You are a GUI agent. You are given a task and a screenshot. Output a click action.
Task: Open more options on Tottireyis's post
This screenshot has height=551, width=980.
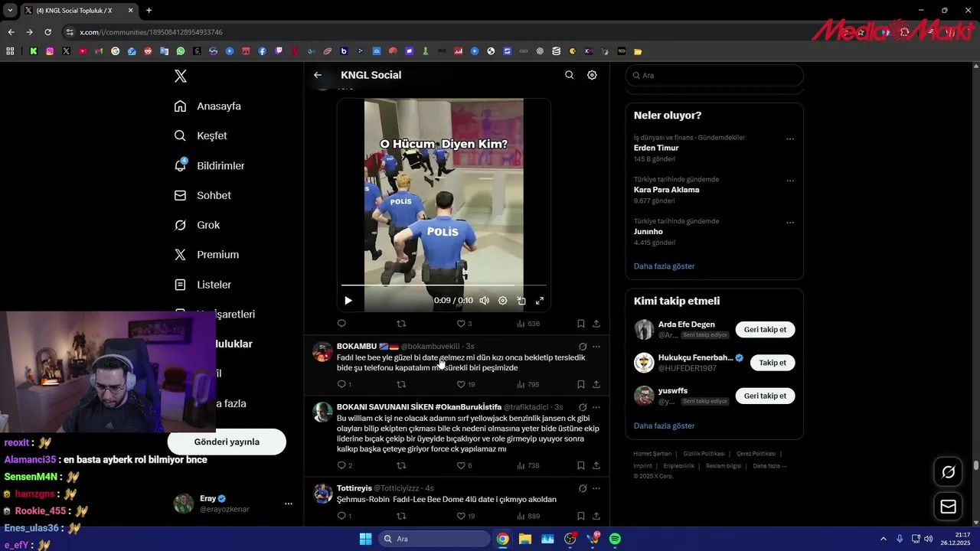596,488
